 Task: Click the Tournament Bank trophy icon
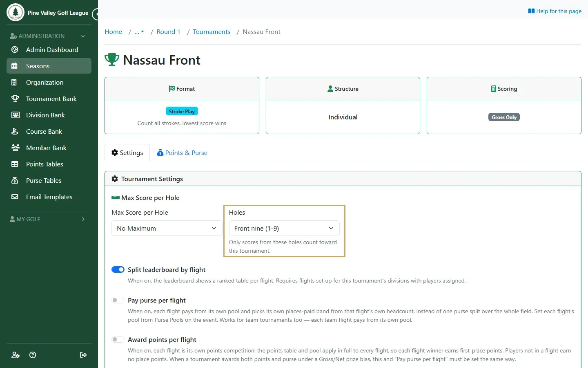pos(15,99)
